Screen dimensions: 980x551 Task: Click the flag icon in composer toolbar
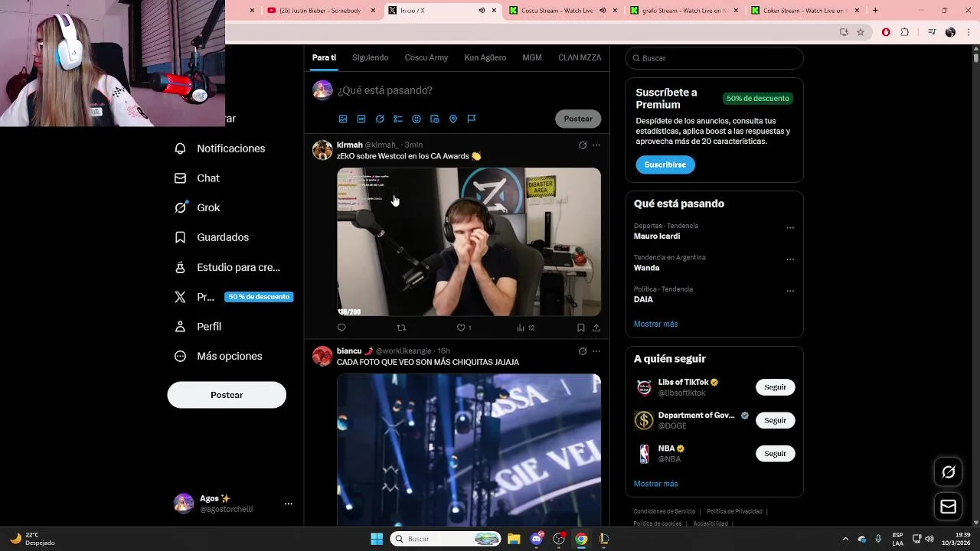[472, 119]
